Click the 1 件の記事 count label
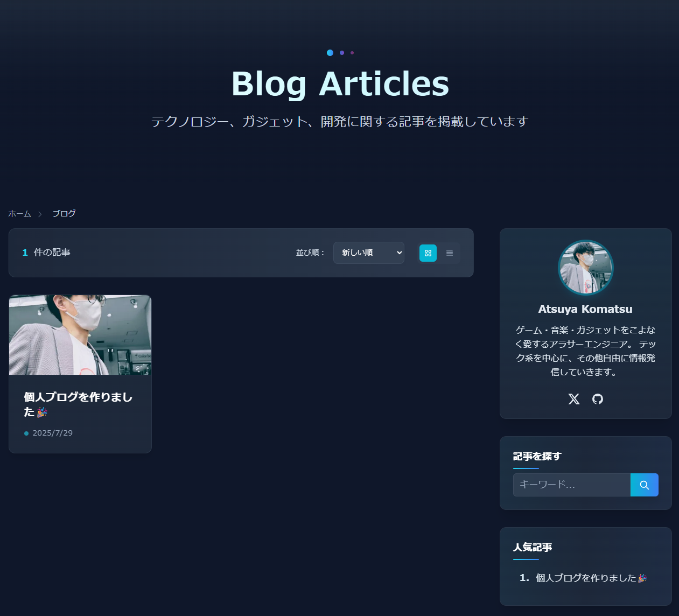The height and width of the screenshot is (616, 679). click(x=46, y=253)
